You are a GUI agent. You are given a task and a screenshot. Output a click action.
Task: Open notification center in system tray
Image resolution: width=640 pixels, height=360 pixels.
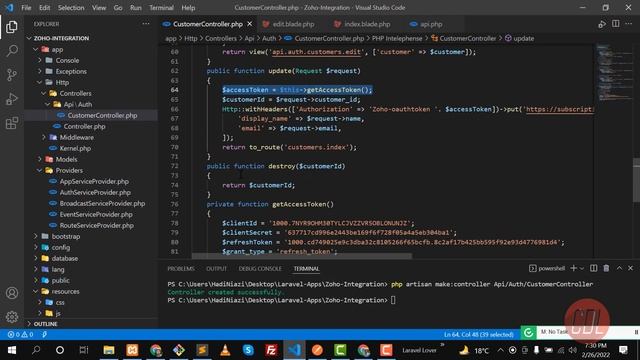pos(623,350)
